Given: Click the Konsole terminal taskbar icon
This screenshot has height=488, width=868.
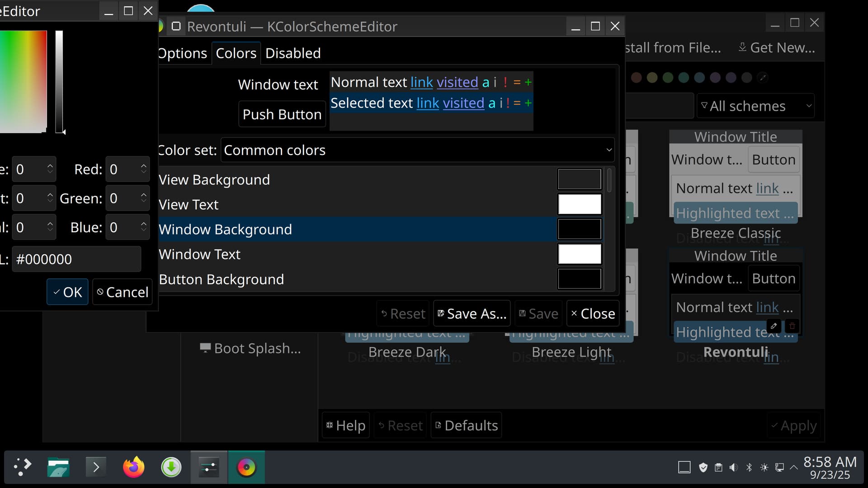Looking at the screenshot, I should tap(96, 467).
